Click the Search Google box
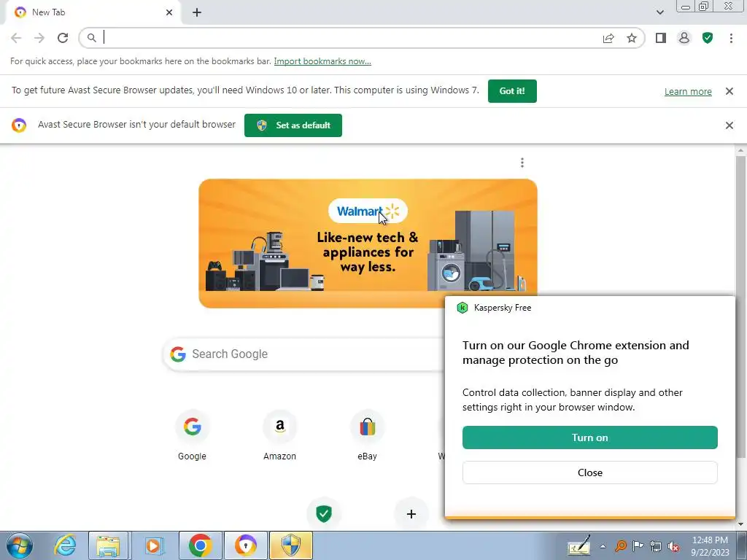The width and height of the screenshot is (747, 560). click(305, 354)
